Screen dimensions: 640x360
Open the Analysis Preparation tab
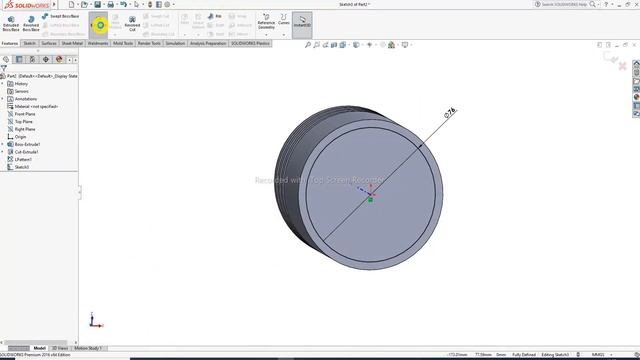pos(208,43)
